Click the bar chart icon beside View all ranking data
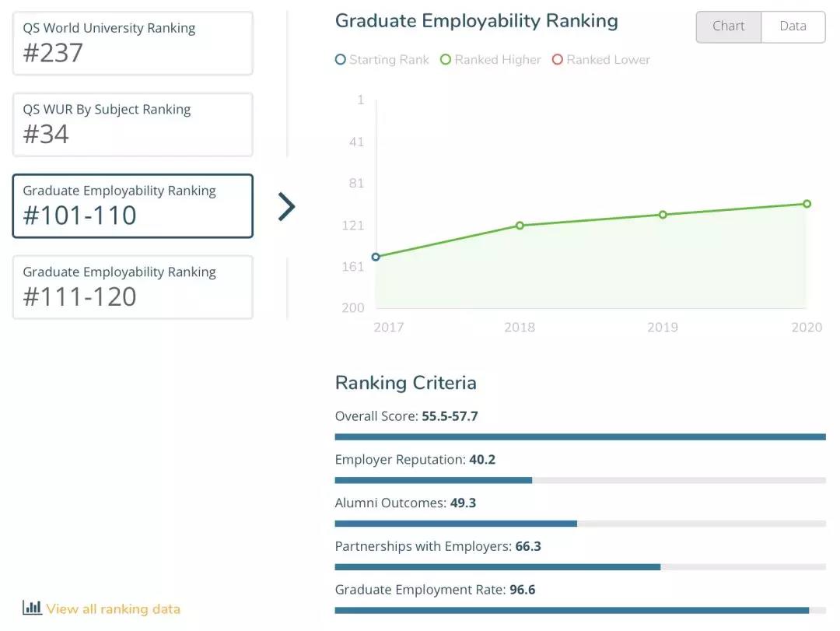This screenshot has height=631, width=840. point(32,608)
